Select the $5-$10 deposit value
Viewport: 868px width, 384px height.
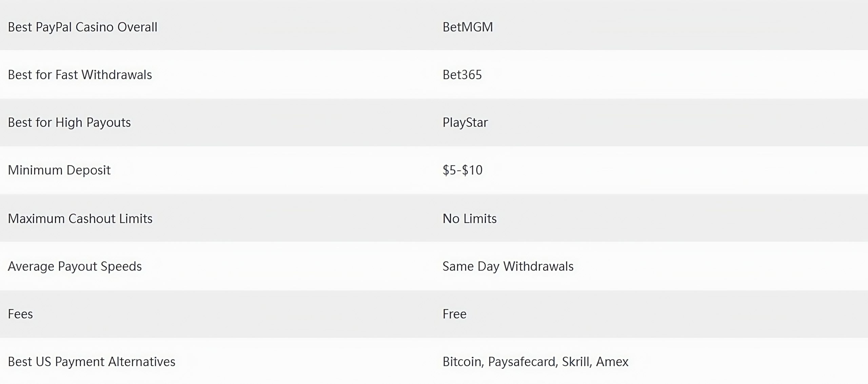point(462,170)
